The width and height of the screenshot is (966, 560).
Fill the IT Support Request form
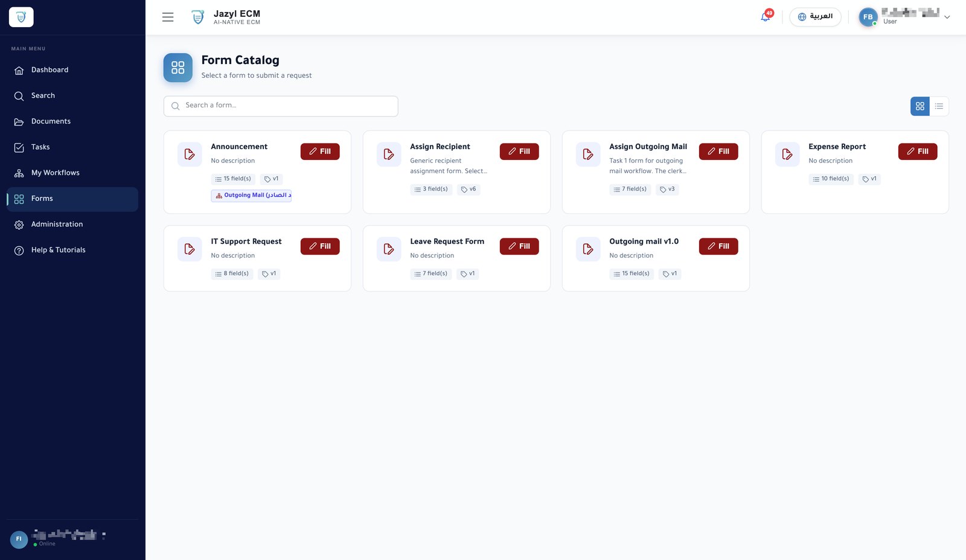(x=320, y=246)
